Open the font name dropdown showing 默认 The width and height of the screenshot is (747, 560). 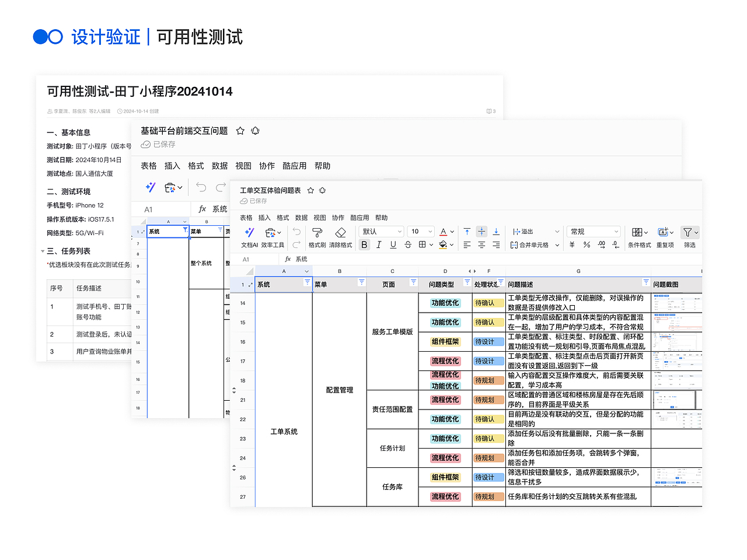(381, 231)
